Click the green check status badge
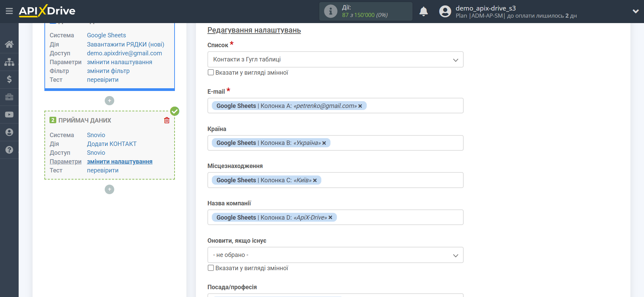 [175, 111]
